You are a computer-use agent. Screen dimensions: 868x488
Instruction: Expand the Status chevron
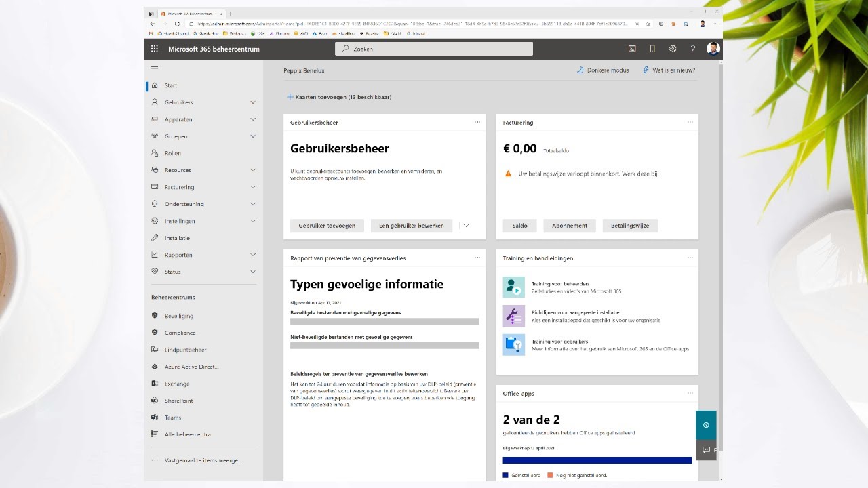pos(253,272)
